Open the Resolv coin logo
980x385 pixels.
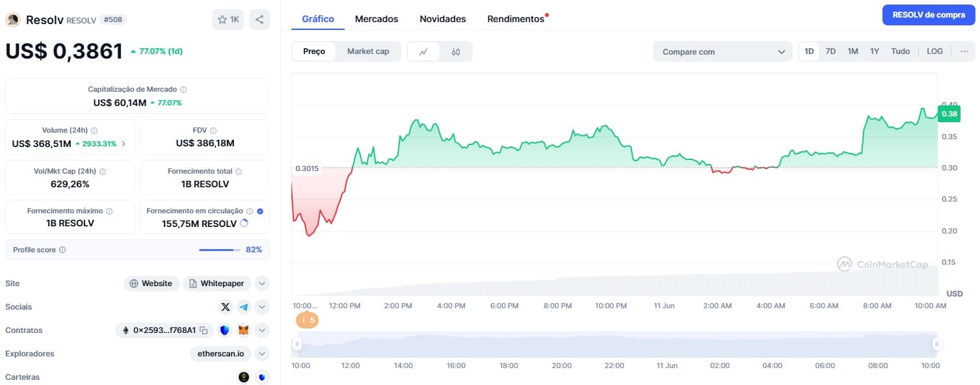tap(13, 20)
